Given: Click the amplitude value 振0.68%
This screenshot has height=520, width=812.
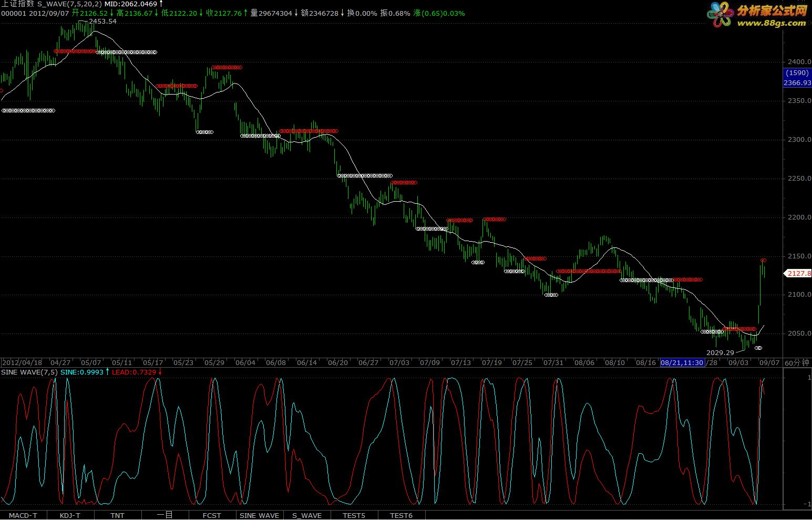Looking at the screenshot, I should click(x=395, y=13).
